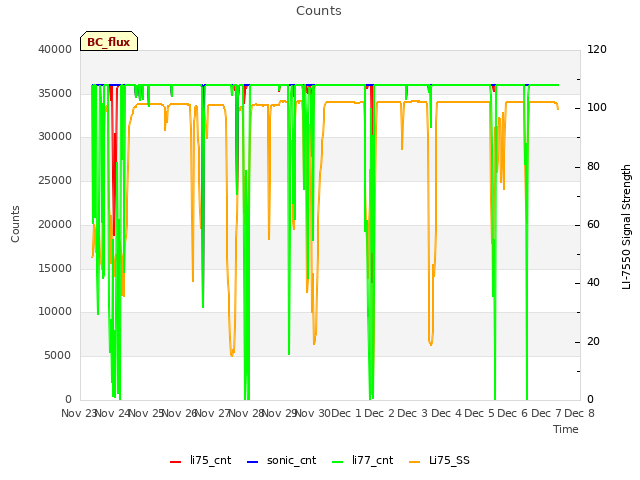Click the 20000 left axis tick
This screenshot has height=480, width=640.
click(55, 224)
